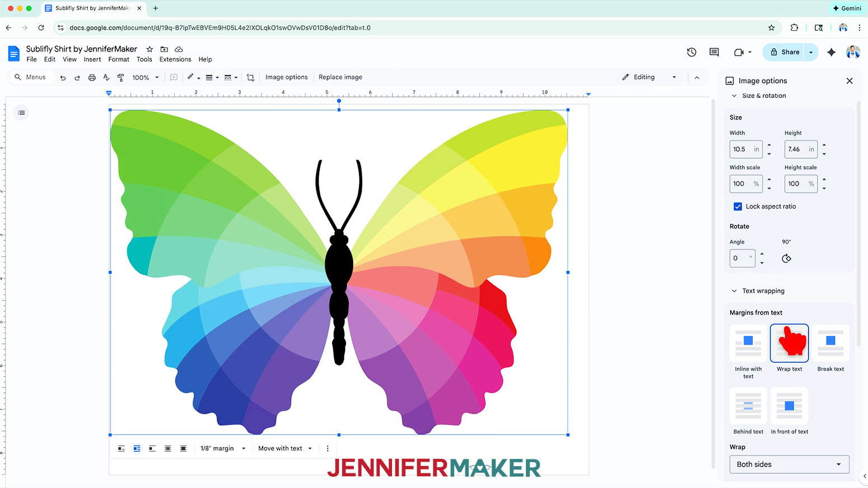The width and height of the screenshot is (868, 488).
Task: Open the Insert menu
Action: tap(92, 59)
